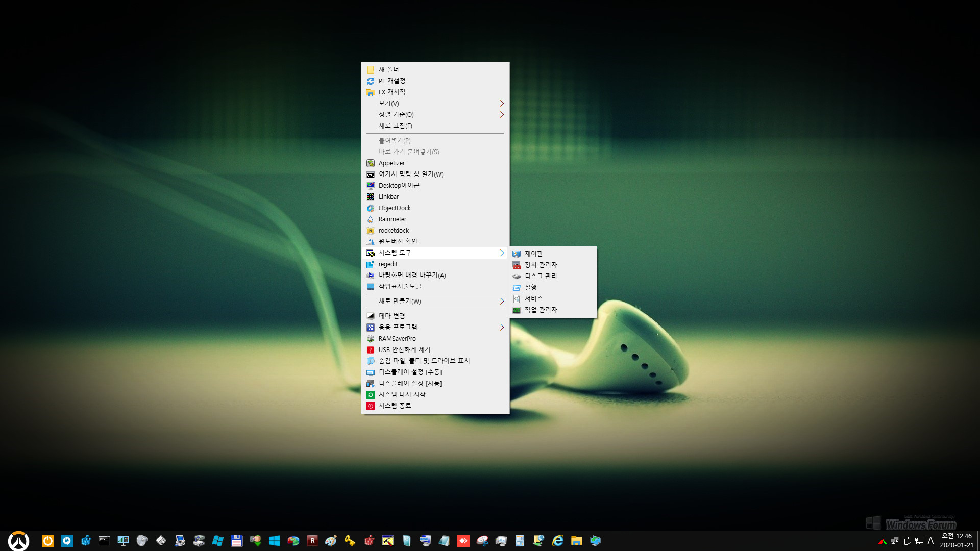Click the network computers tray icon
Viewport: 980px width, 551px height.
click(x=894, y=541)
